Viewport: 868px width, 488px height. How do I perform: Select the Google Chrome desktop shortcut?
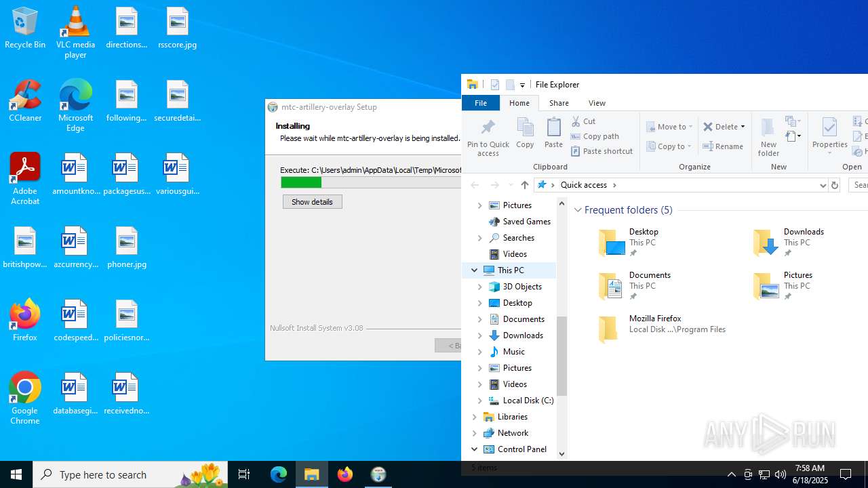(25, 399)
